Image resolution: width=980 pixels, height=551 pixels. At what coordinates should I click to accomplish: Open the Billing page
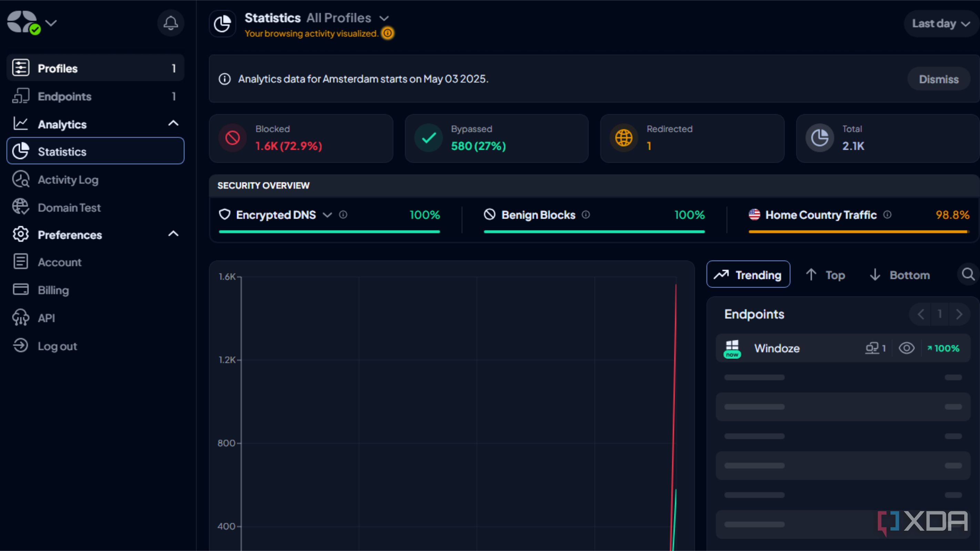click(x=95, y=290)
